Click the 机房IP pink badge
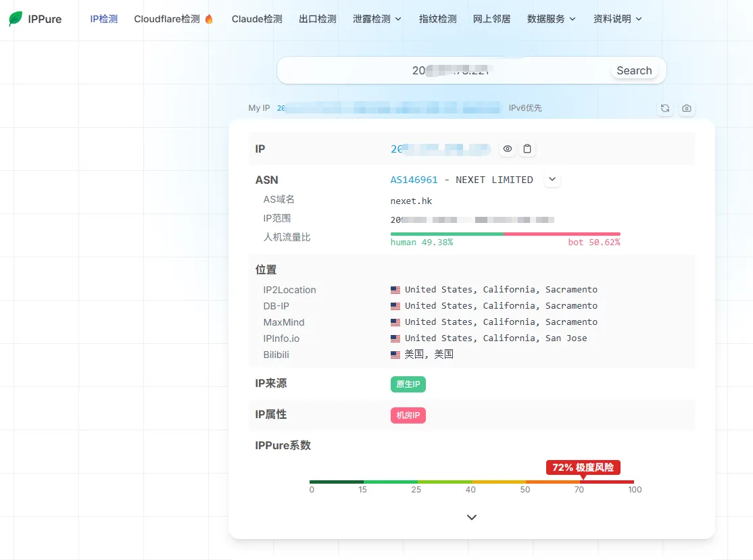 tap(408, 415)
